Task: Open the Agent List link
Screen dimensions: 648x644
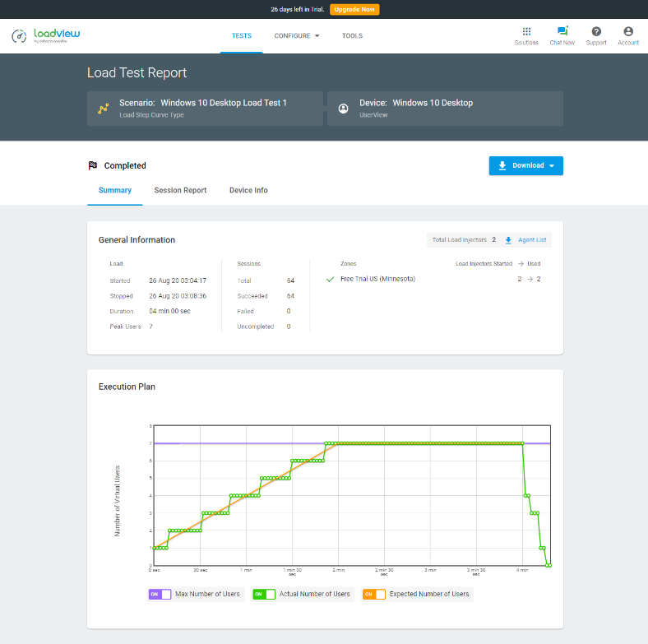Action: (x=532, y=239)
